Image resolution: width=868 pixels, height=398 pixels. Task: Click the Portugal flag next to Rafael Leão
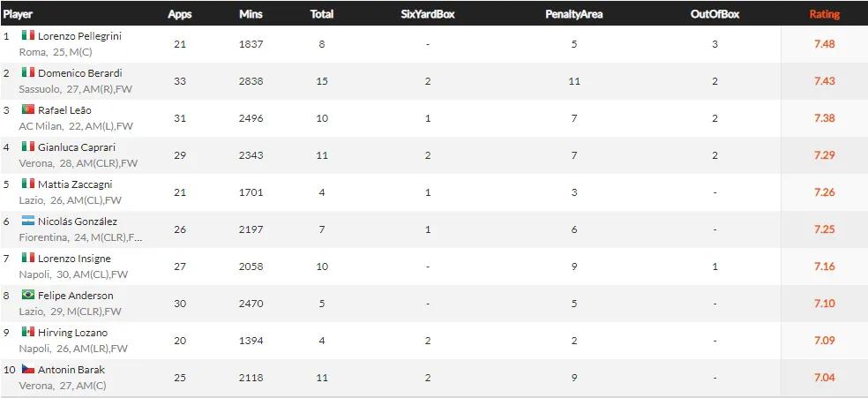(28, 110)
